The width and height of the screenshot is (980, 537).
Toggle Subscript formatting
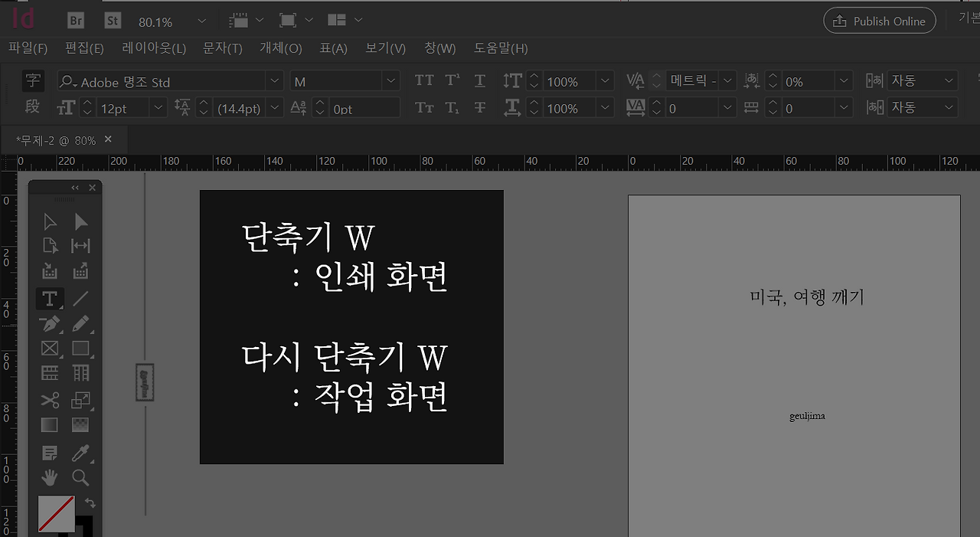click(452, 107)
